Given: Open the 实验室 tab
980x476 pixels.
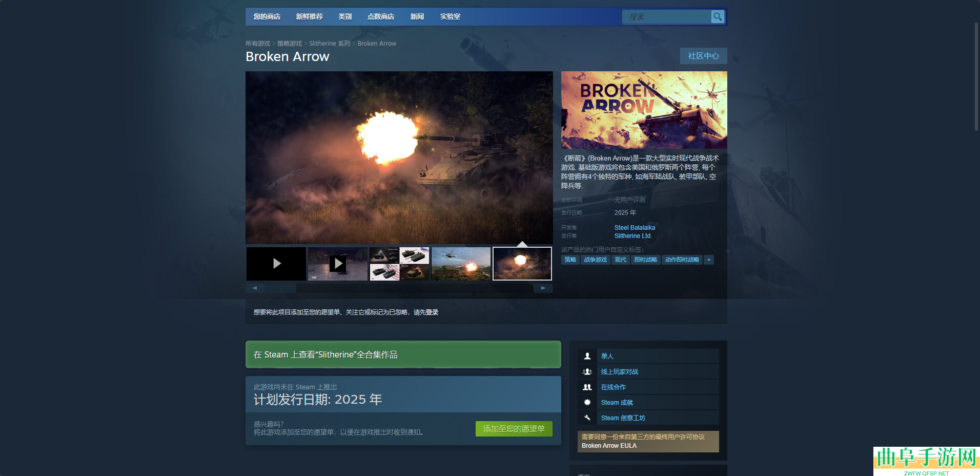Looking at the screenshot, I should coord(450,16).
